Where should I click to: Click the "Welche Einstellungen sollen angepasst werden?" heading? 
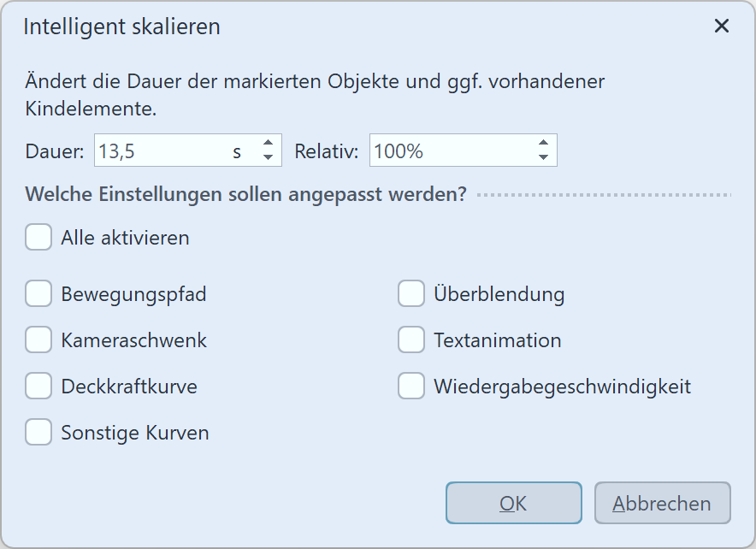(x=245, y=194)
